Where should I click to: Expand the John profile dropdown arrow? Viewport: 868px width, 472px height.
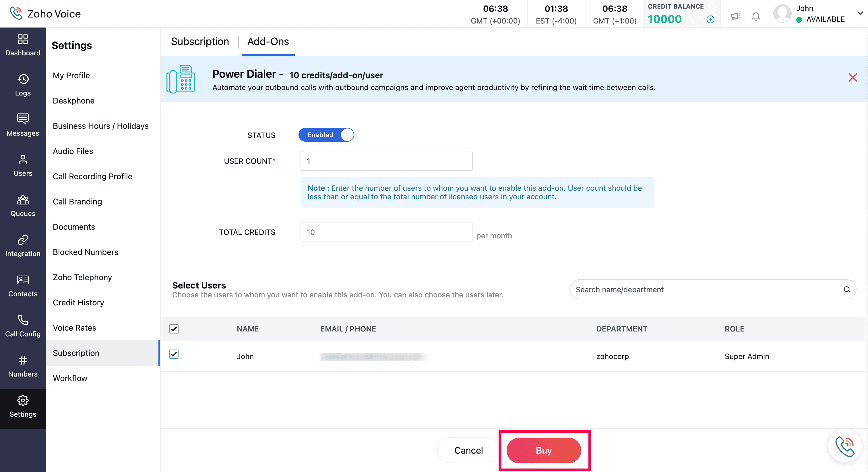(860, 13)
